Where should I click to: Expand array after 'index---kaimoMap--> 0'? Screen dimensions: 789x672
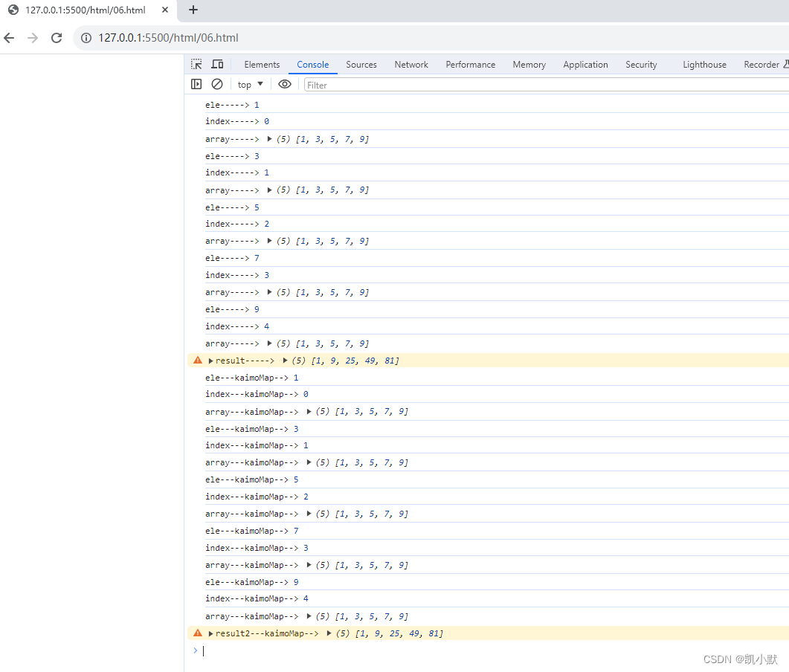(x=309, y=411)
